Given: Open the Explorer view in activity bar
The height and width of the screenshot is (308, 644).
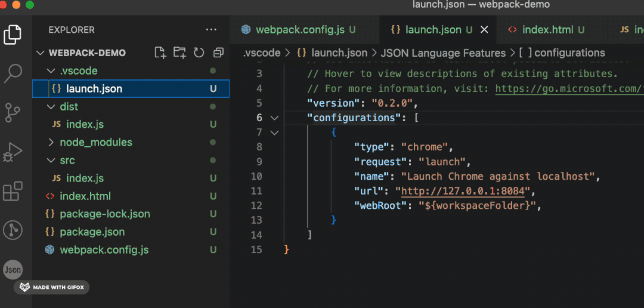Looking at the screenshot, I should click(13, 35).
